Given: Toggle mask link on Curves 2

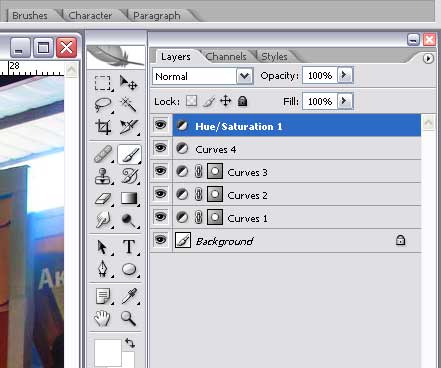Looking at the screenshot, I should (x=198, y=194).
